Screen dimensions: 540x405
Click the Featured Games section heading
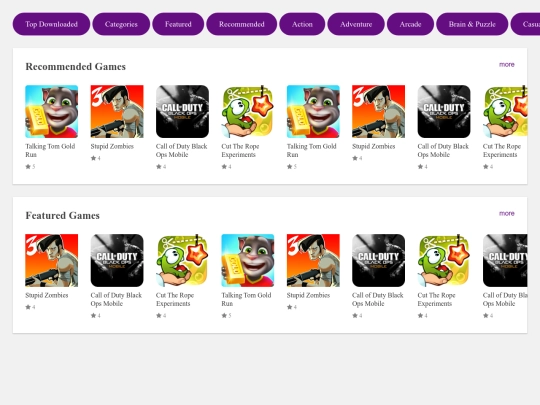coord(62,215)
